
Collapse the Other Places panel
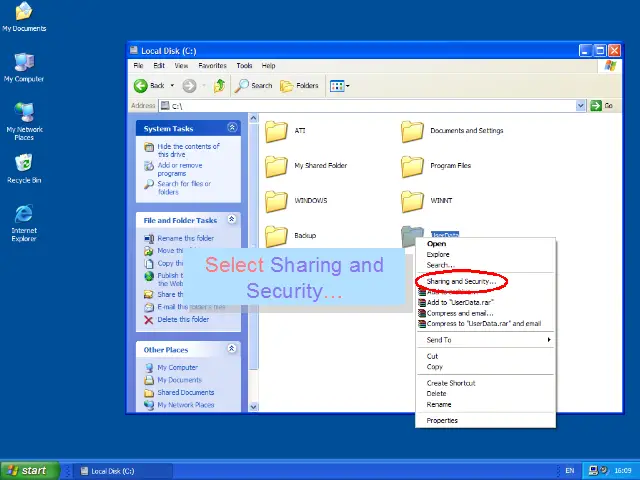(x=232, y=349)
